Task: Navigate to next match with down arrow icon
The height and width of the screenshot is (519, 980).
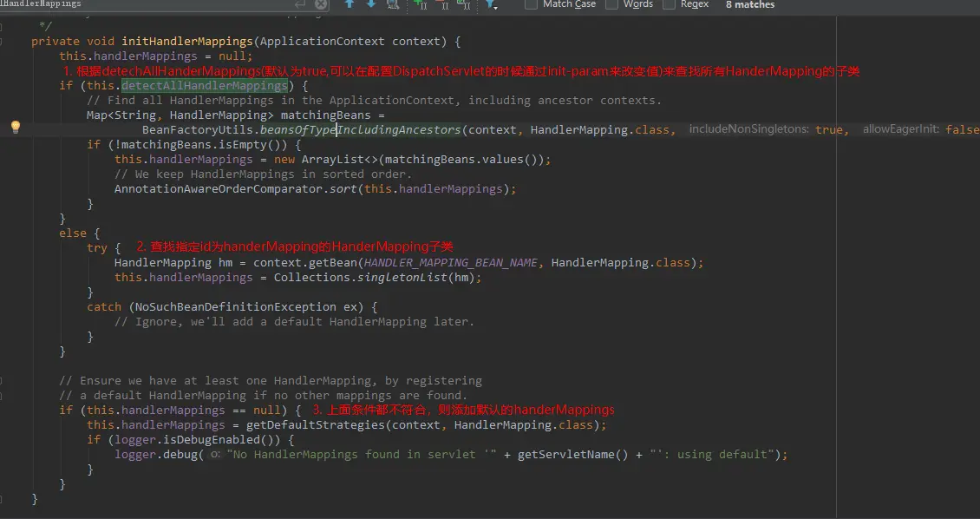Action: (369, 6)
